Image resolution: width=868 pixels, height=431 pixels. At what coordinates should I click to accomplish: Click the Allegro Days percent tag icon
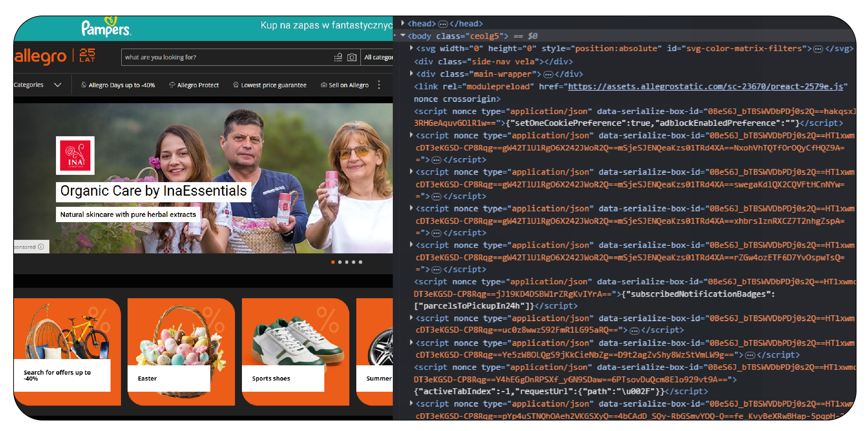[83, 85]
